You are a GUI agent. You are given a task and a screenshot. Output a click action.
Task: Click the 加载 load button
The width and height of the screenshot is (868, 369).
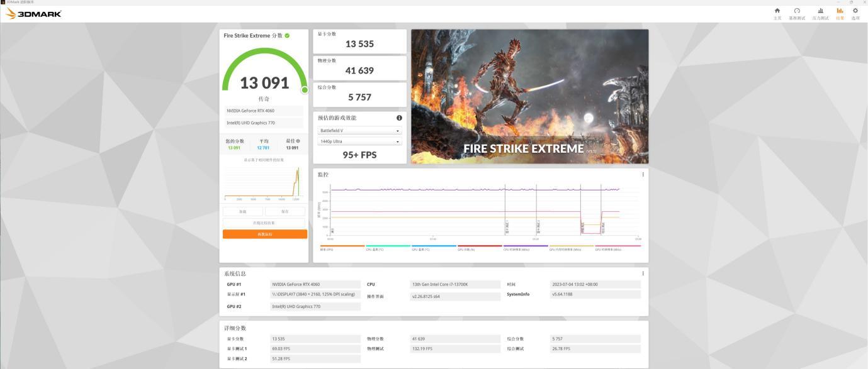pyautogui.click(x=243, y=212)
